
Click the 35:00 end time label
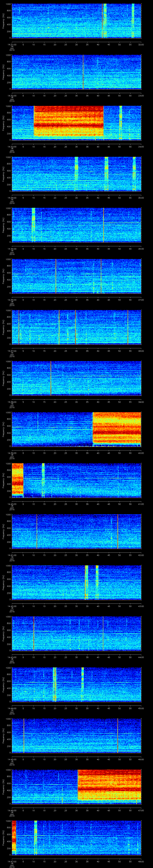[141, 198]
